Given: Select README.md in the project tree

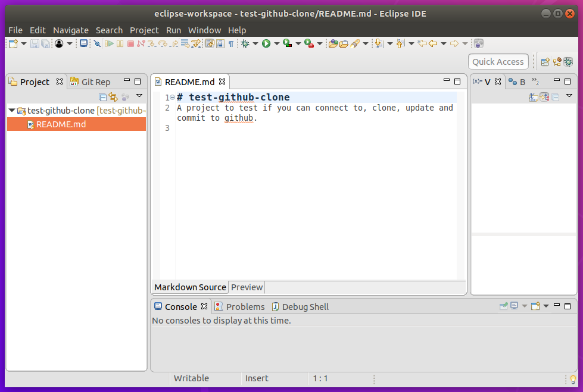Looking at the screenshot, I should [77, 124].
